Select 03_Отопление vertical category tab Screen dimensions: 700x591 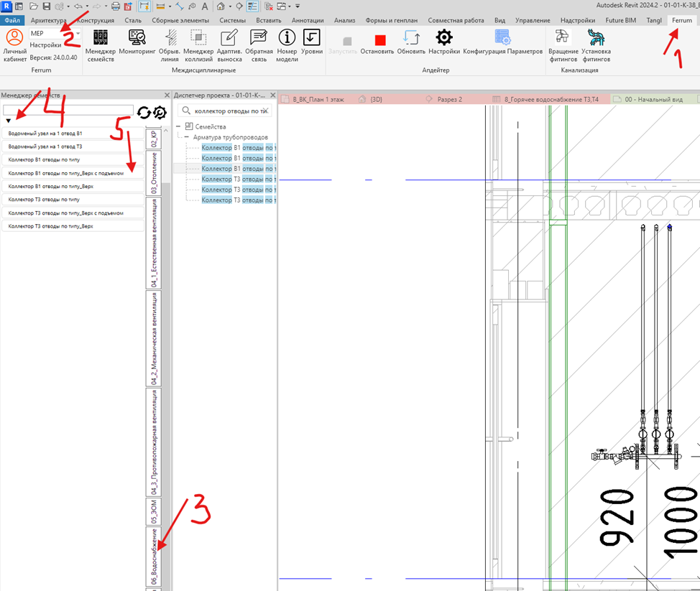(154, 173)
